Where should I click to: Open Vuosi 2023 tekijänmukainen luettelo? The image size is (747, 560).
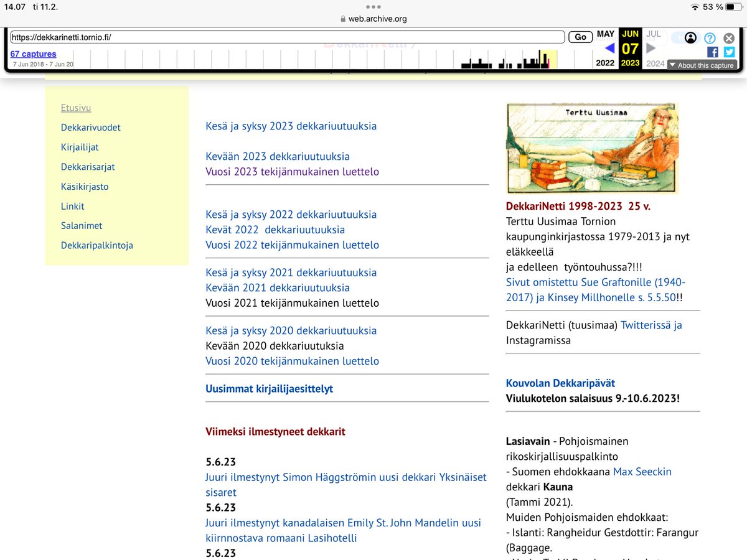293,172
